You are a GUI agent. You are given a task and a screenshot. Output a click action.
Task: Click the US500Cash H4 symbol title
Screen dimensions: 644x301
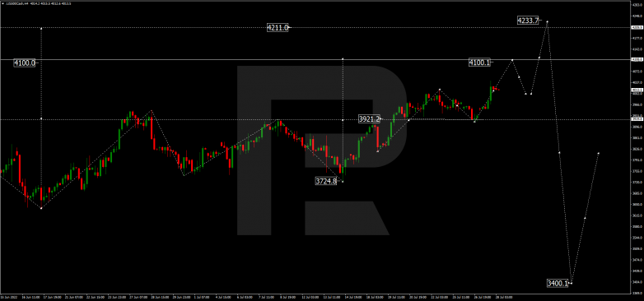[x=18, y=3]
